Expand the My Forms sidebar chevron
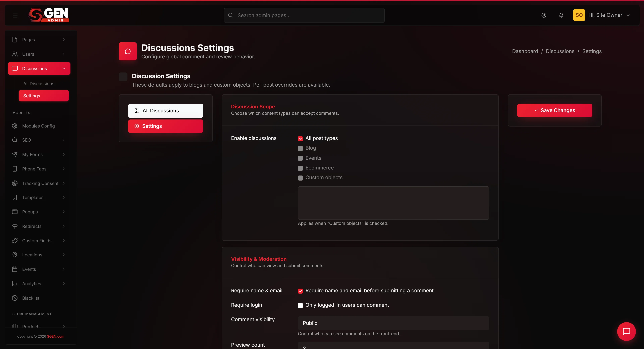 coord(64,154)
